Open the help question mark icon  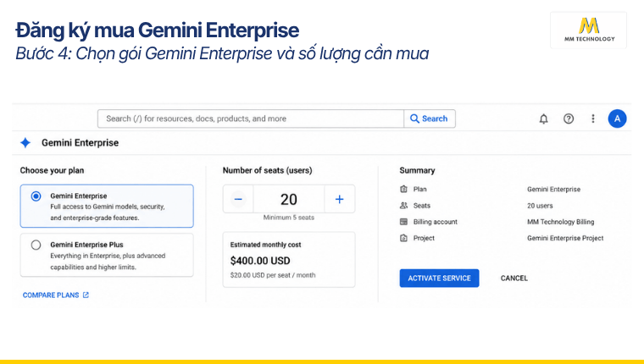[x=569, y=119]
